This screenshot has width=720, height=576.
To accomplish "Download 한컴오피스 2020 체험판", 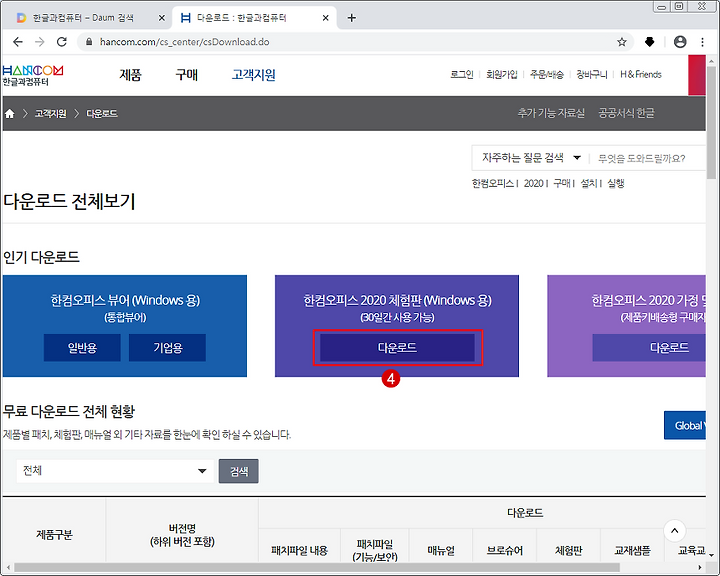I will (x=397, y=348).
